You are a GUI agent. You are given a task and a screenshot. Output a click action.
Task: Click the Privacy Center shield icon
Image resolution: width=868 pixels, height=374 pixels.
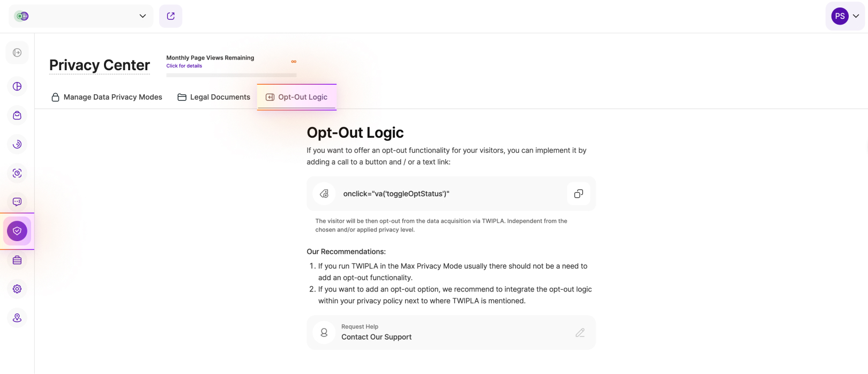pyautogui.click(x=17, y=231)
